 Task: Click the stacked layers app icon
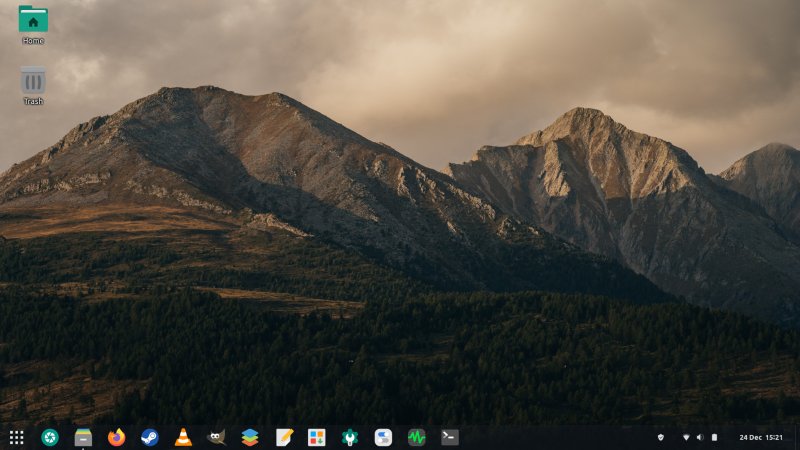[x=250, y=437]
